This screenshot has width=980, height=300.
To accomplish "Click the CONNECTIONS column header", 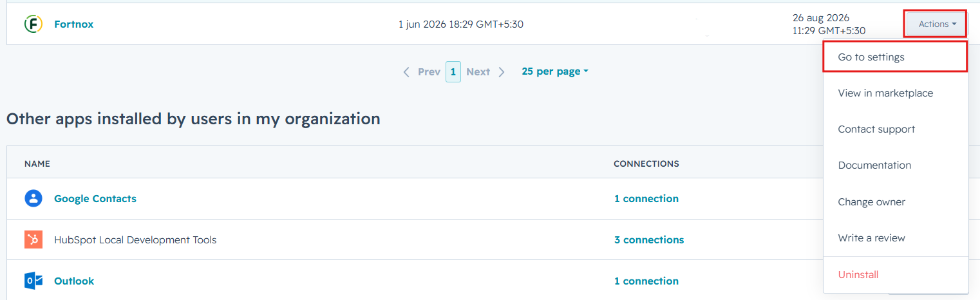I will pos(646,164).
